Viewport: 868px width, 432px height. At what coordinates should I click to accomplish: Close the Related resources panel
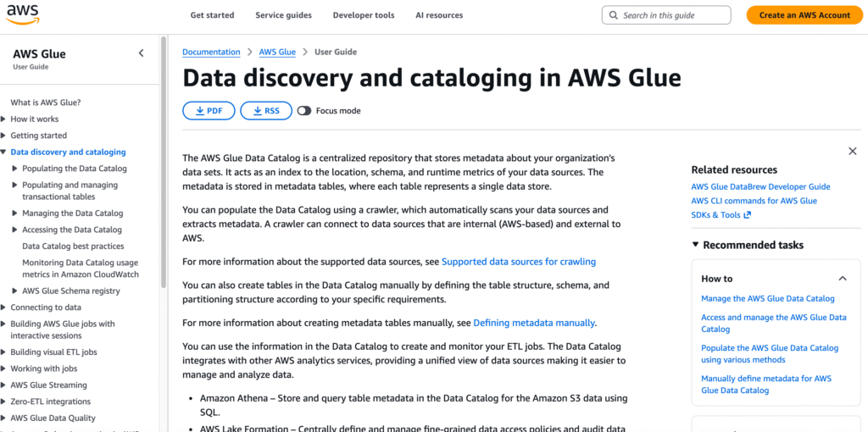click(x=853, y=151)
